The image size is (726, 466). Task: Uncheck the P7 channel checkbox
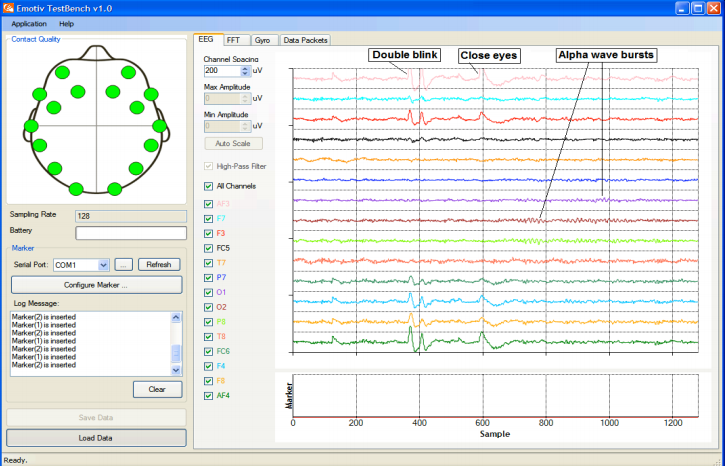pyautogui.click(x=208, y=278)
